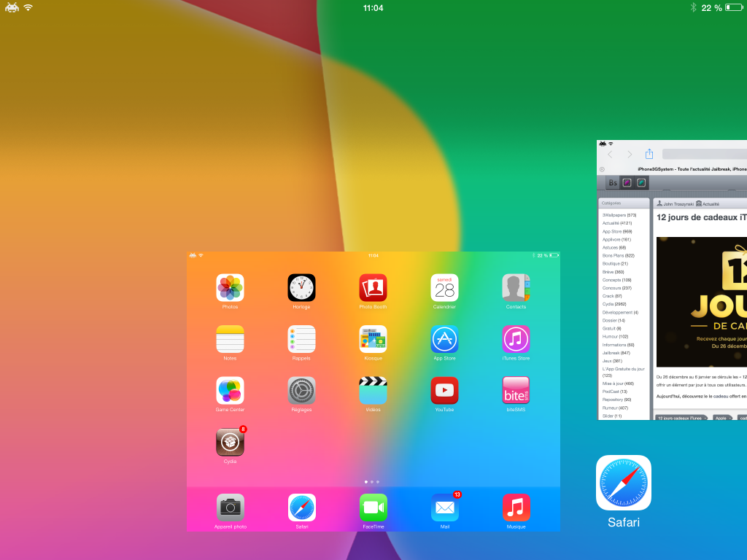Image resolution: width=747 pixels, height=560 pixels.
Task: Tap the YouTube app icon
Action: coord(444,391)
